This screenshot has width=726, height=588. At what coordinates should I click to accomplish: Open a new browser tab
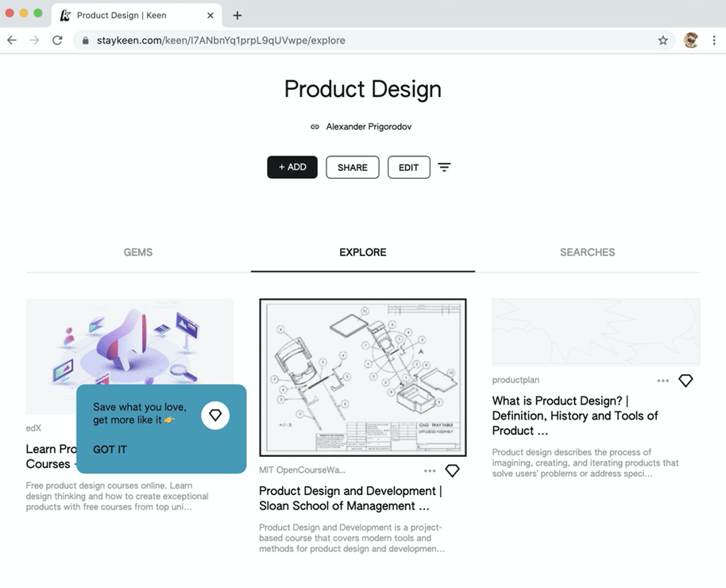237,15
